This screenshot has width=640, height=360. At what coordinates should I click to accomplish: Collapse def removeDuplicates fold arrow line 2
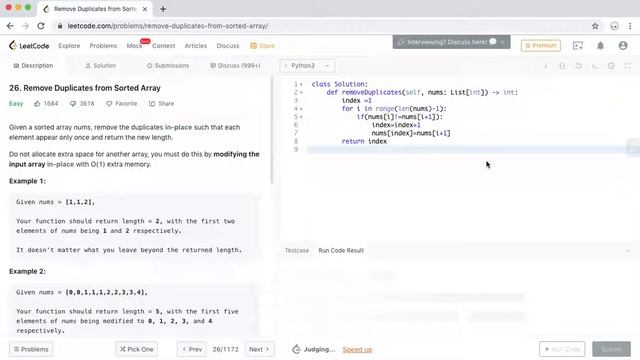click(x=301, y=92)
